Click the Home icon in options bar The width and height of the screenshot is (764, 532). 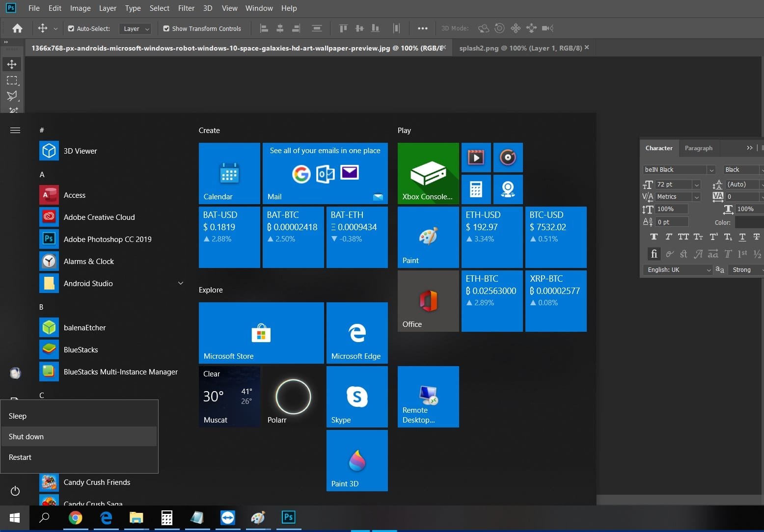tap(17, 28)
